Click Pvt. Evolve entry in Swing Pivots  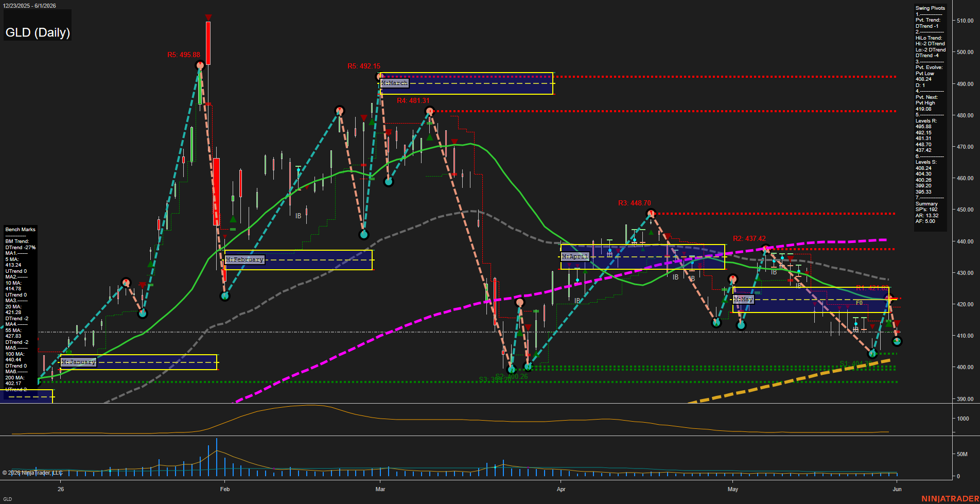point(929,67)
